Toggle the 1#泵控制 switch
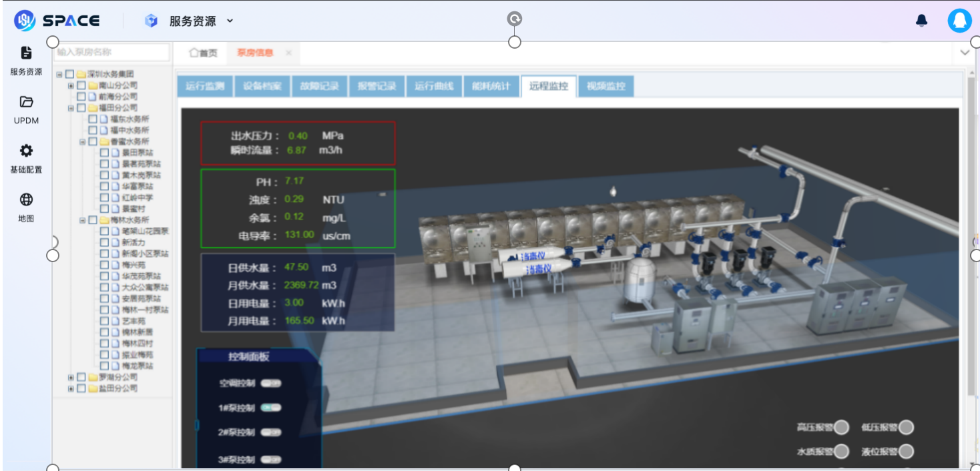This screenshot has height=471, width=980. (x=271, y=408)
